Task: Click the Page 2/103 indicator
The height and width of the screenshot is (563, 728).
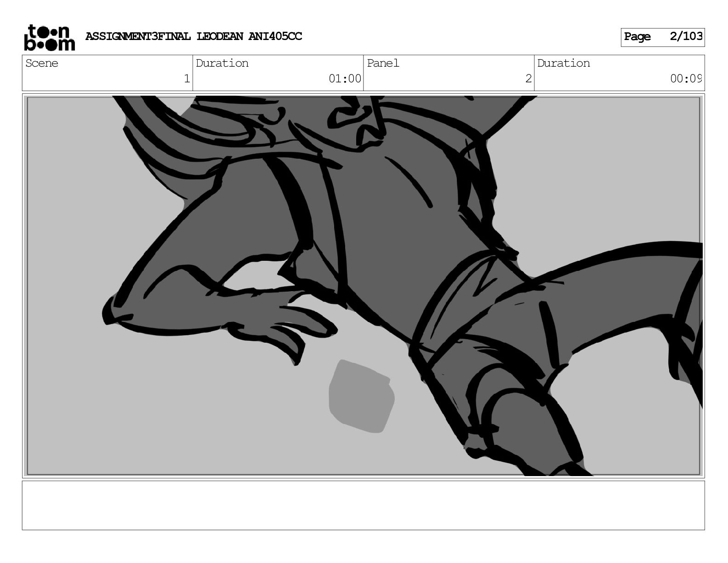Action: coord(663,37)
